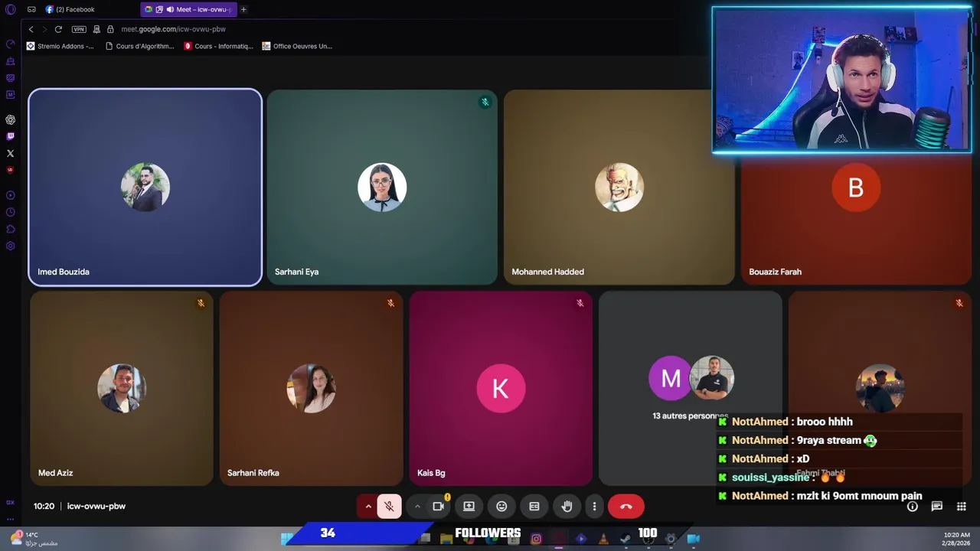
Task: Open sidebar settings gear icon
Action: tap(10, 246)
